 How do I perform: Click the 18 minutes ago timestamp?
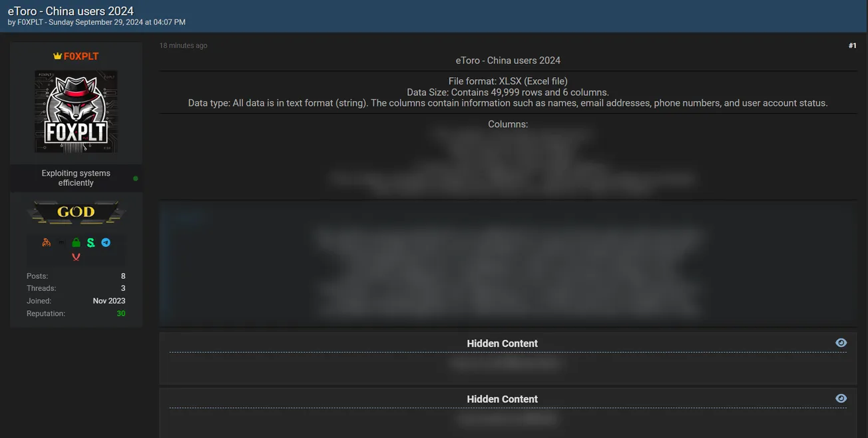click(183, 46)
